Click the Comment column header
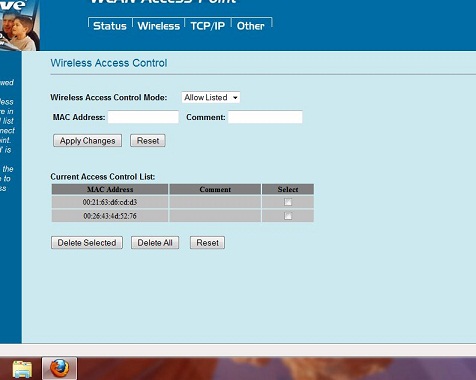 point(215,189)
